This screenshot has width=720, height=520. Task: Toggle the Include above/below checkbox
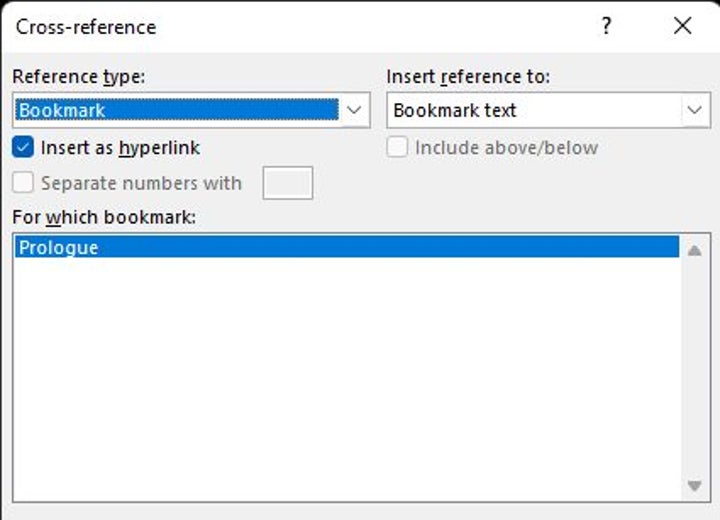398,147
